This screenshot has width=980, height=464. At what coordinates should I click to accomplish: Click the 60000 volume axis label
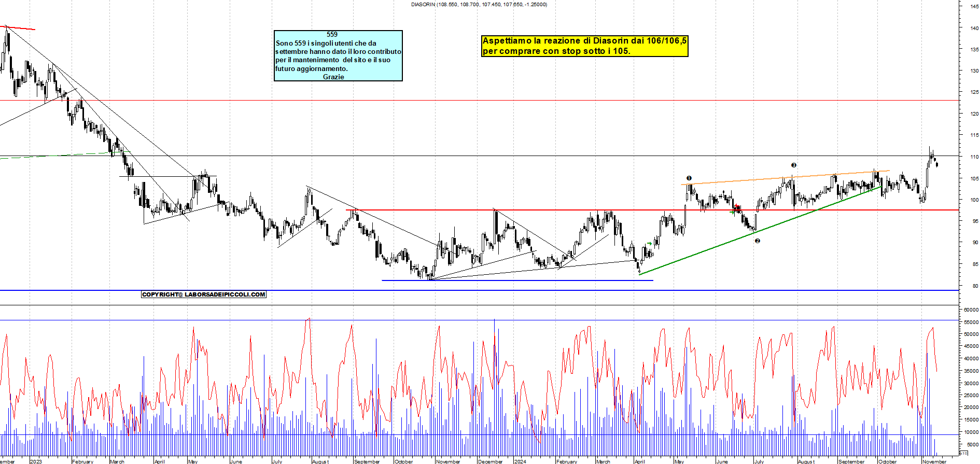[971, 310]
